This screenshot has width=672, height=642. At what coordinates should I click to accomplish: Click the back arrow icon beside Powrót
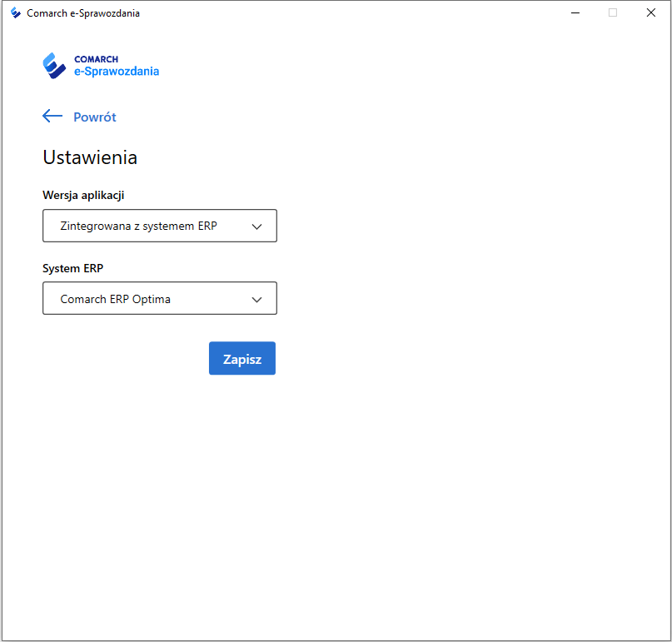[x=52, y=116]
